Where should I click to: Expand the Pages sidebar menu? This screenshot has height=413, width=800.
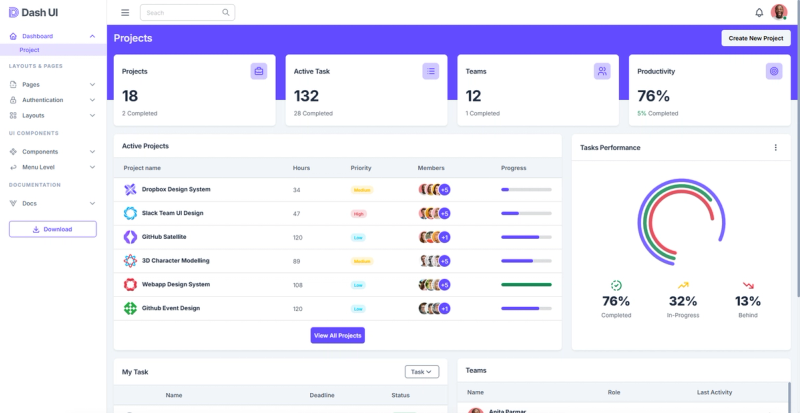tap(53, 85)
